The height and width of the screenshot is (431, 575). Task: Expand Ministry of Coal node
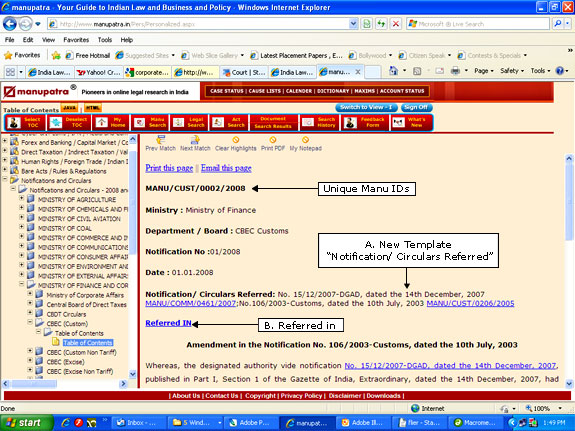pyautogui.click(x=22, y=227)
